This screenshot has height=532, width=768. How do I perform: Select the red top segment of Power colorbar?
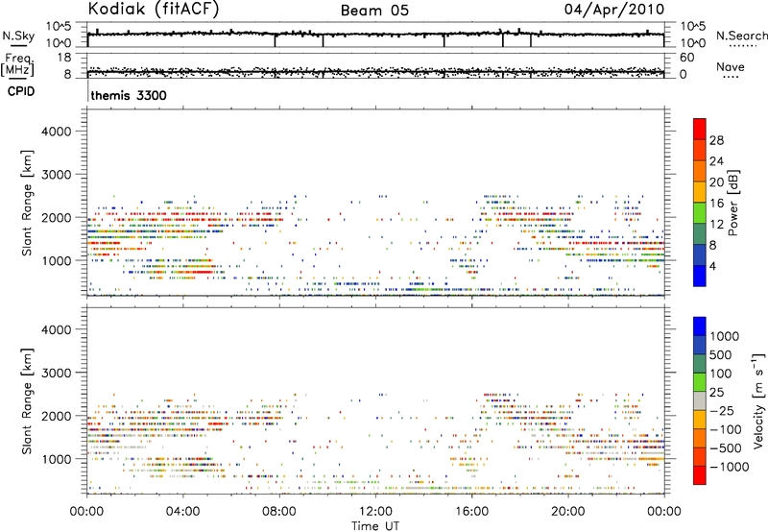[x=700, y=129]
